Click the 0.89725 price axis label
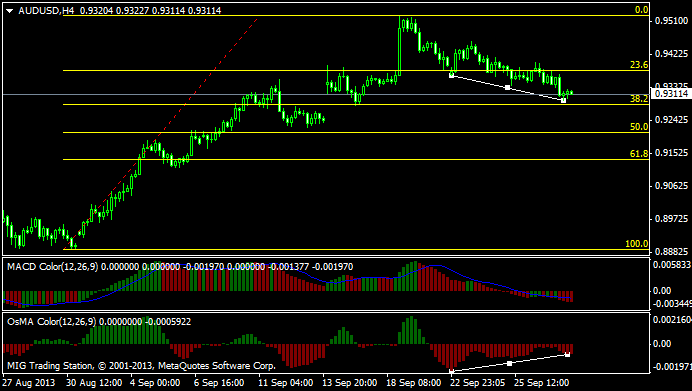Viewport: 692px width, 391px height. click(672, 219)
